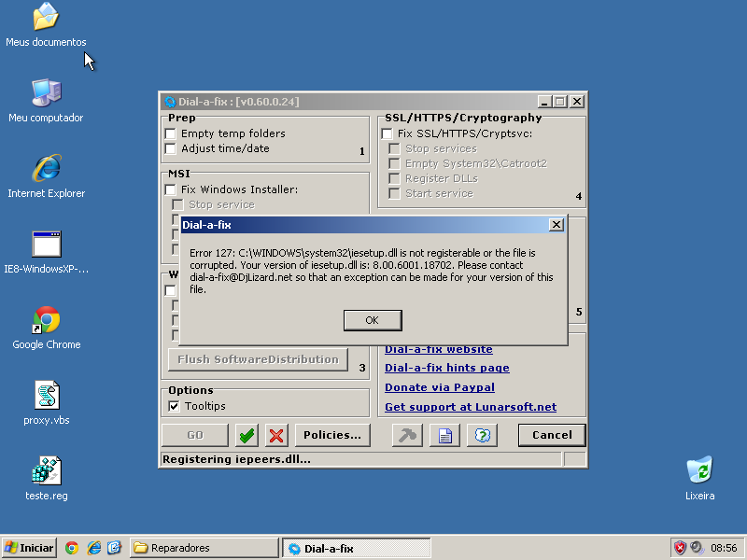Open Dial-a-fix website link

[438, 349]
